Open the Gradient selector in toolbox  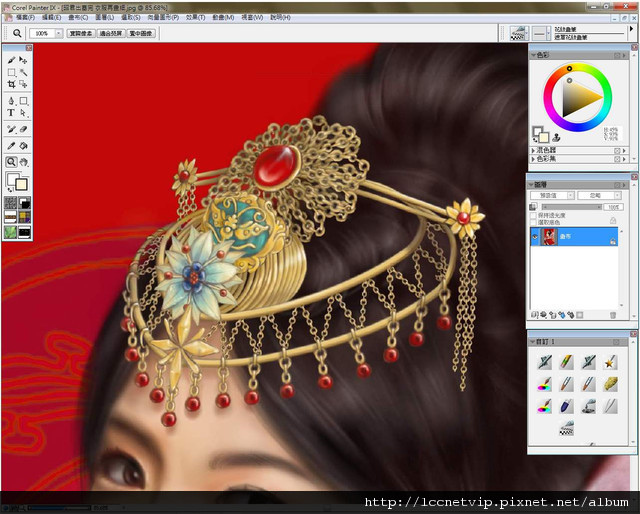[24, 203]
